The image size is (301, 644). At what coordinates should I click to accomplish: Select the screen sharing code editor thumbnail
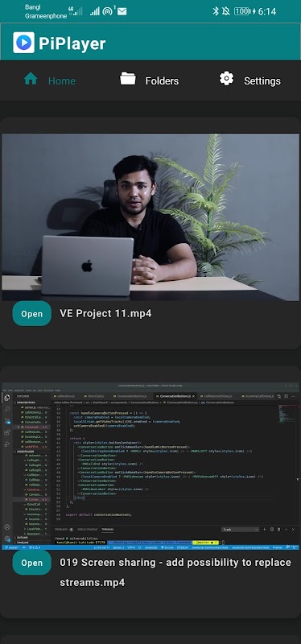point(150,466)
